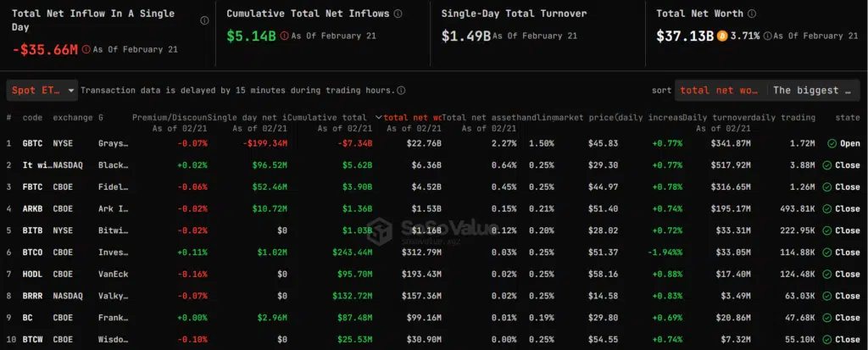Viewport: 868px width, 350px height.
Task: Click the info icon next to Total Net Worth
Action: pos(752,14)
